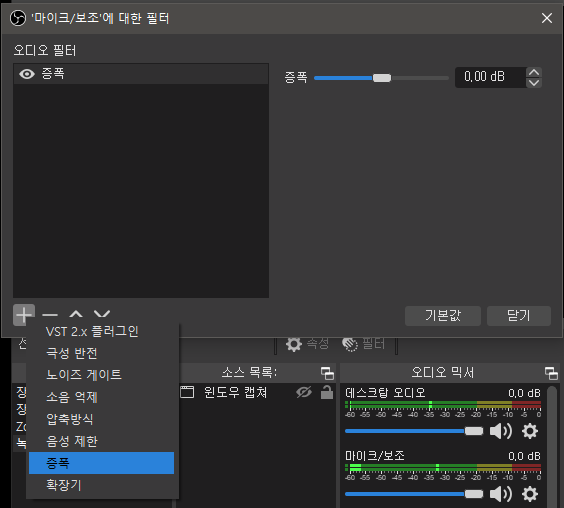Increase gain with the up stepper arrow
This screenshot has height=508, width=564.
tap(534, 72)
